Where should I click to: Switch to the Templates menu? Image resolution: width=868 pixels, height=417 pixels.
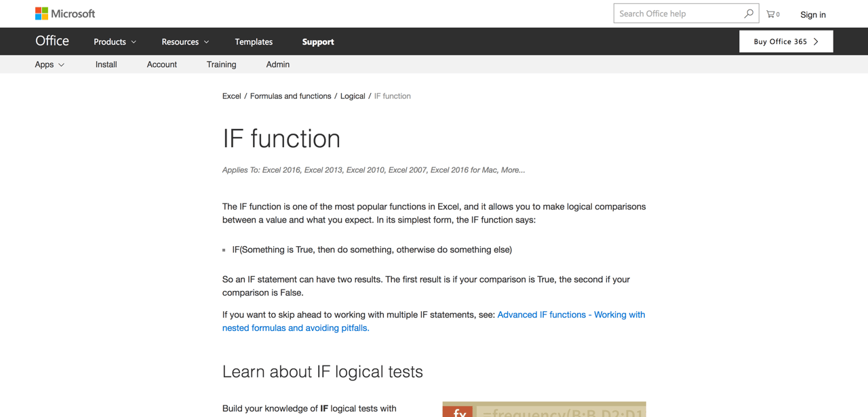coord(253,41)
